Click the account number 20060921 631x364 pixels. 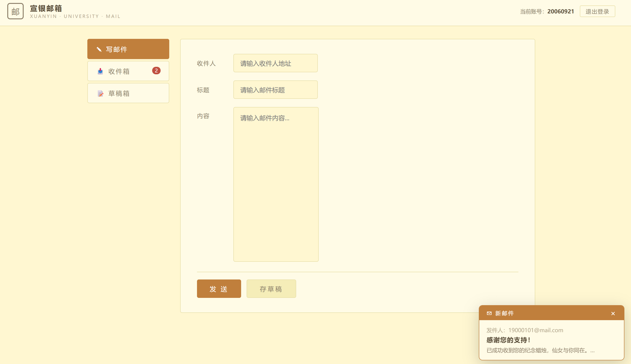coord(561,12)
